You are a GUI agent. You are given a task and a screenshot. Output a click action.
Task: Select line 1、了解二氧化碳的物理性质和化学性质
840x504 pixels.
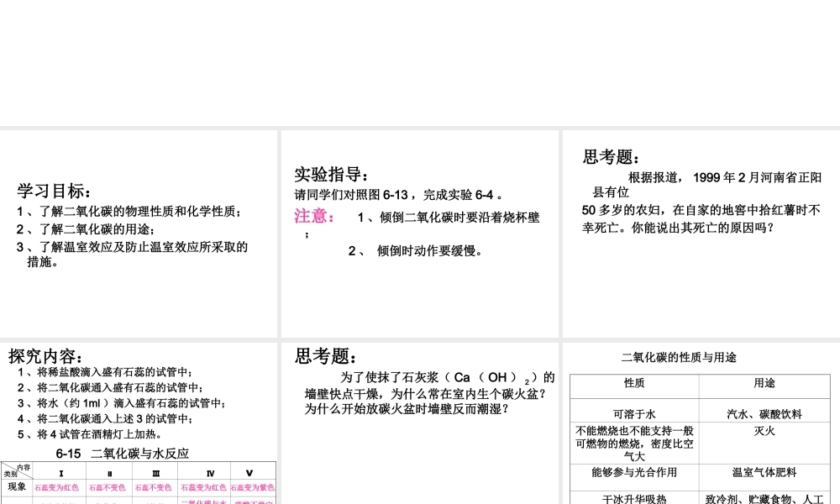129,212
